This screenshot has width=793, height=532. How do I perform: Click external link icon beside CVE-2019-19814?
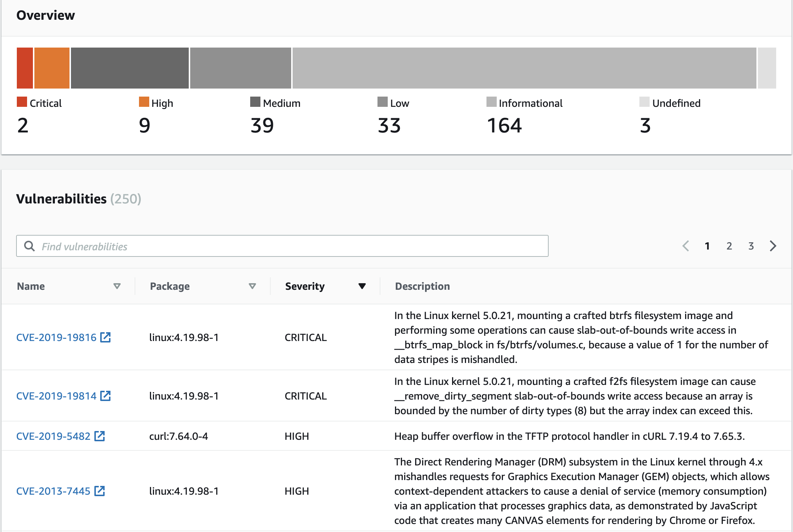pyautogui.click(x=105, y=396)
